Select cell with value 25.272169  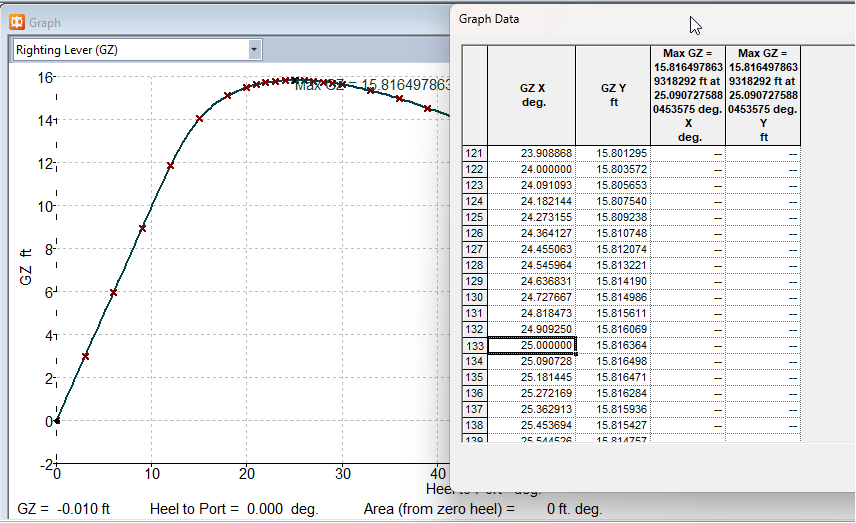(x=532, y=394)
